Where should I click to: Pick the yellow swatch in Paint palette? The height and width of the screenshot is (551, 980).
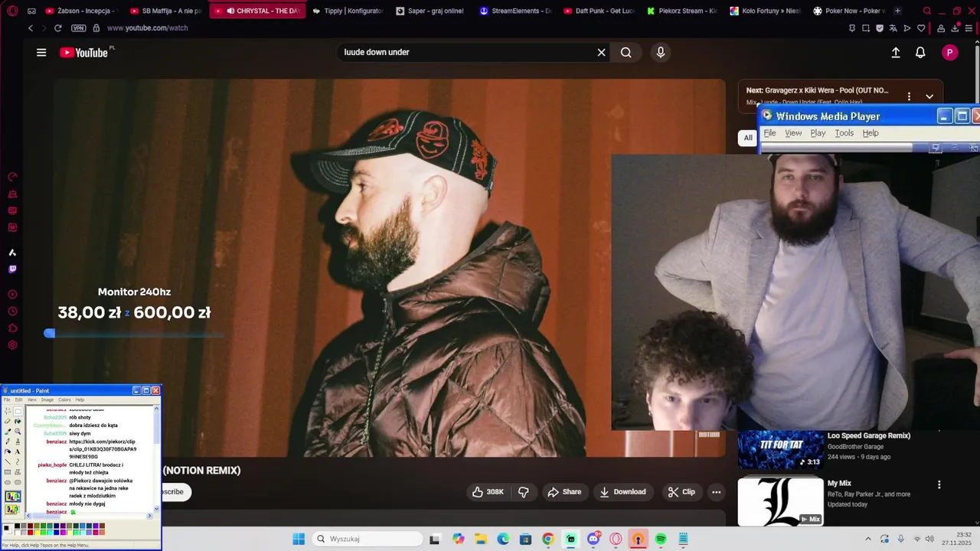pos(37,533)
